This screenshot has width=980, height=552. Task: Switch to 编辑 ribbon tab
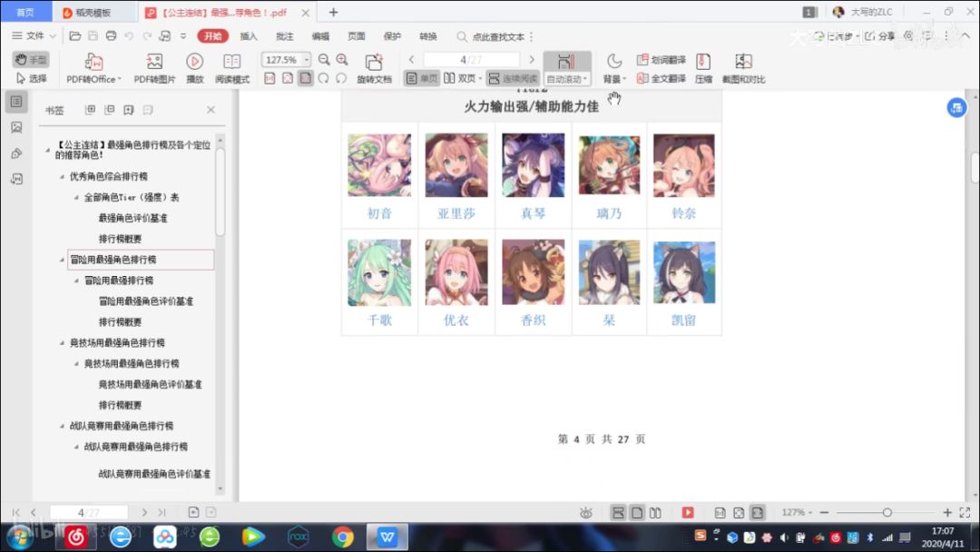coord(320,36)
